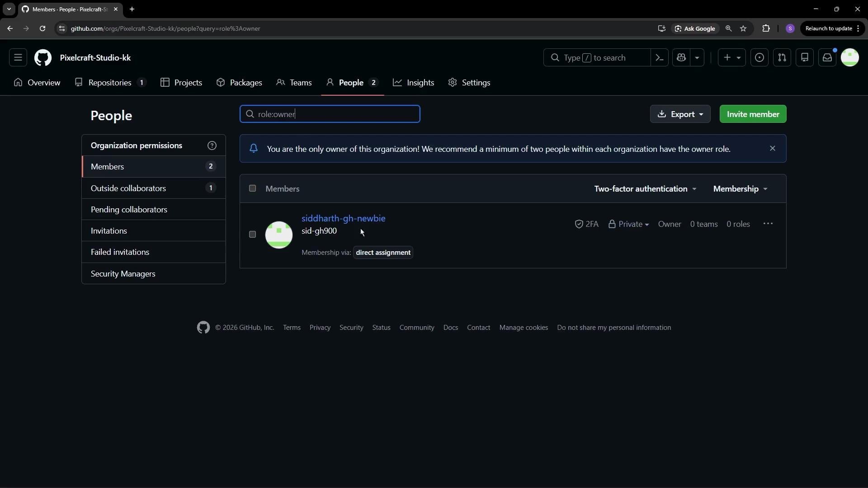Open the Chrome profile S avatar
This screenshot has width=868, height=488.
pyautogui.click(x=790, y=28)
